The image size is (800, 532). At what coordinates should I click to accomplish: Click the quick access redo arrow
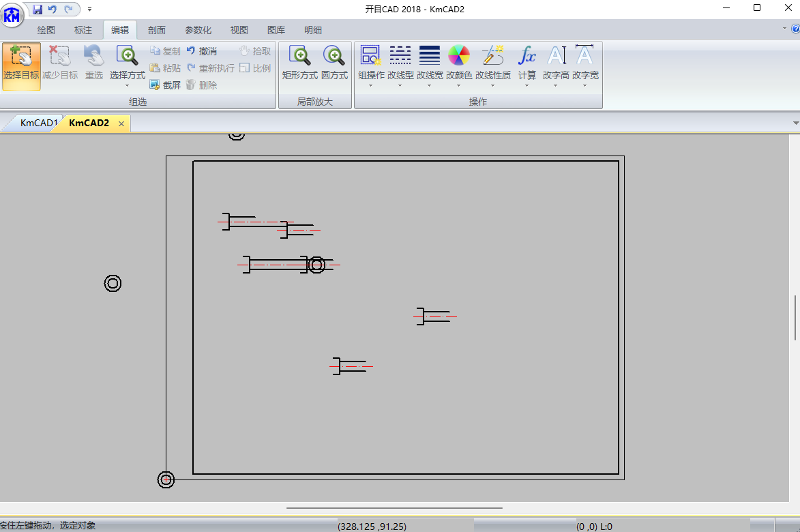tap(68, 9)
